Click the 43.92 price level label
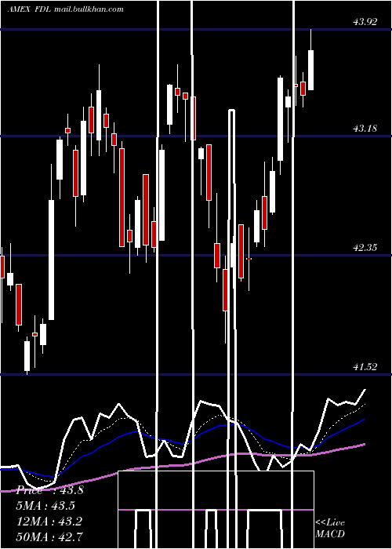392x549 pixels. [365, 22]
